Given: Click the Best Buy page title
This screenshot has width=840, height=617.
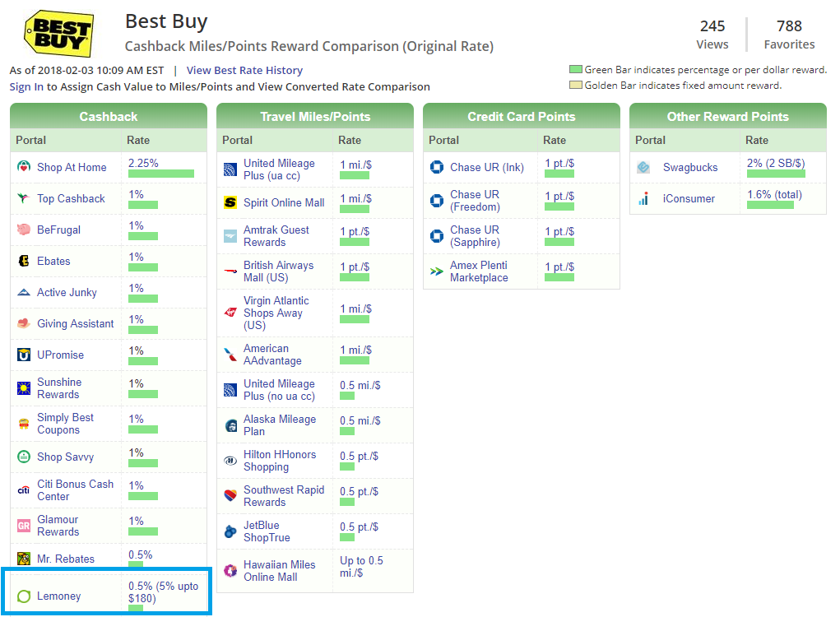Looking at the screenshot, I should (166, 22).
